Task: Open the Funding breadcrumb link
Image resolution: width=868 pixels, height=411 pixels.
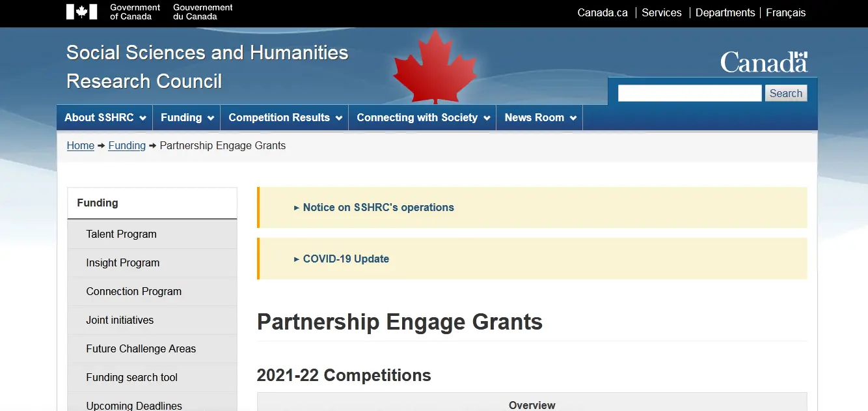Action: [x=127, y=146]
